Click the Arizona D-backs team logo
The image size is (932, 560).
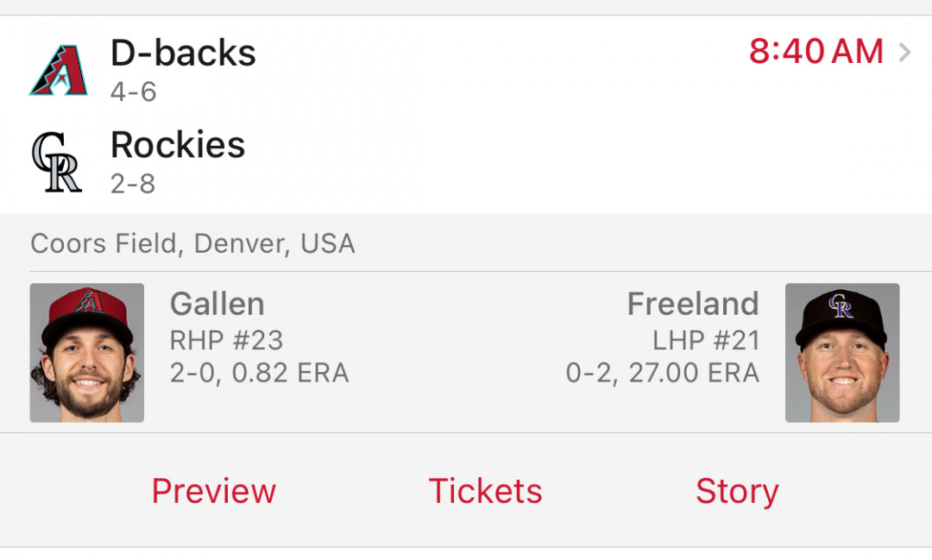pos(59,70)
